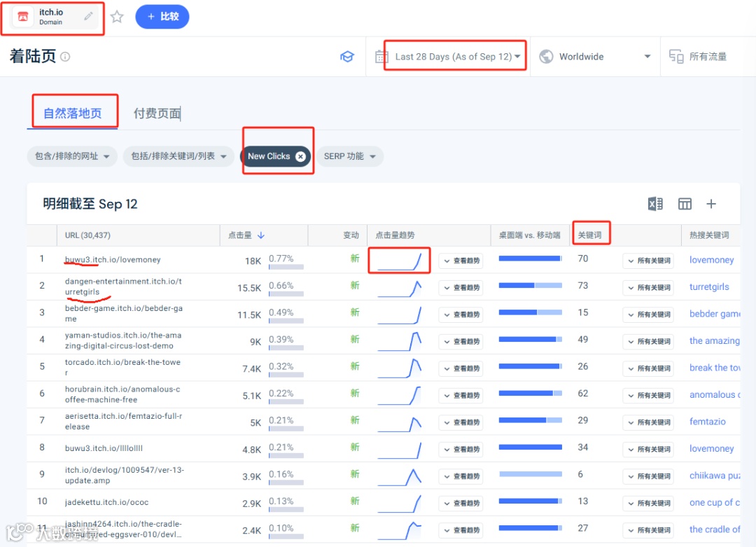Click the 18K clicks value
756x547 pixels.
pos(253,261)
